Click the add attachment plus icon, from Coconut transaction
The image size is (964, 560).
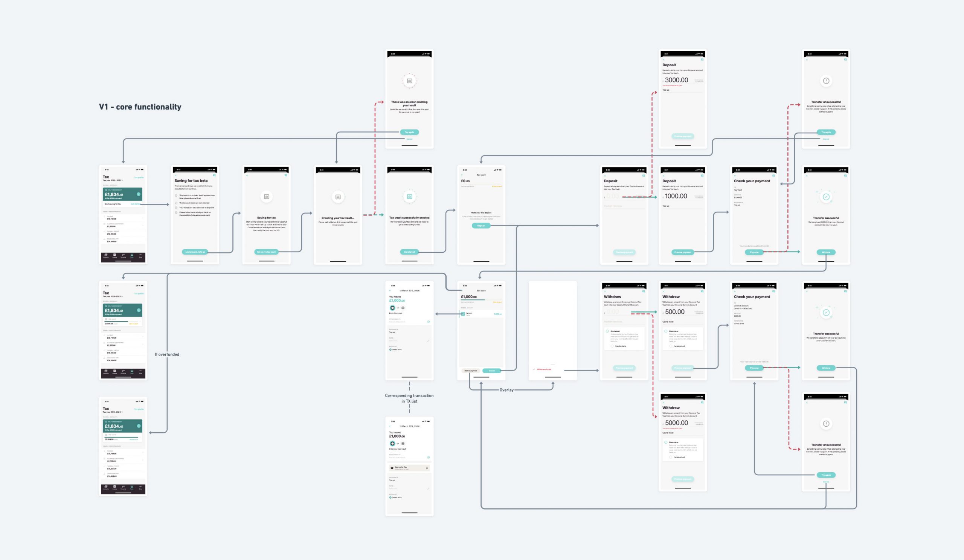tap(429, 322)
